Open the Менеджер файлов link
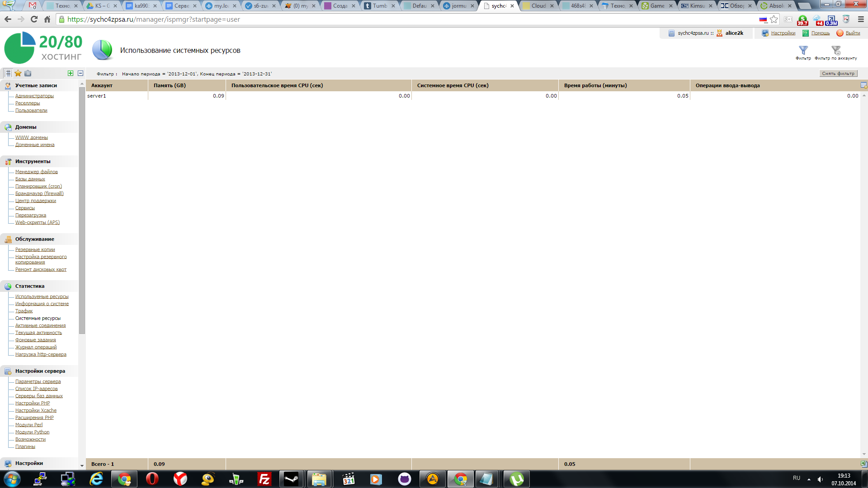The width and height of the screenshot is (868, 488). click(x=37, y=172)
